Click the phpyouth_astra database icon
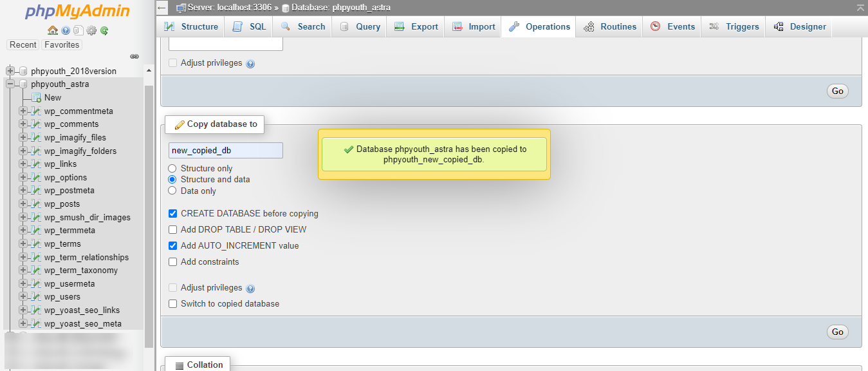The image size is (868, 371). [24, 84]
